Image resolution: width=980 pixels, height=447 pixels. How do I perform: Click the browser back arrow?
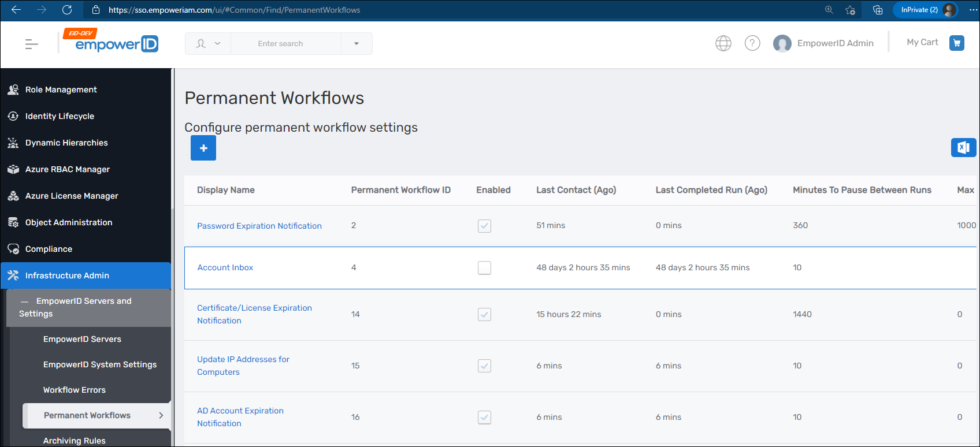(16, 10)
